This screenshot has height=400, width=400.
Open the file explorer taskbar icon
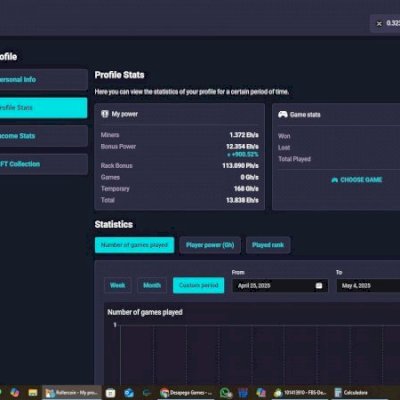point(33,393)
